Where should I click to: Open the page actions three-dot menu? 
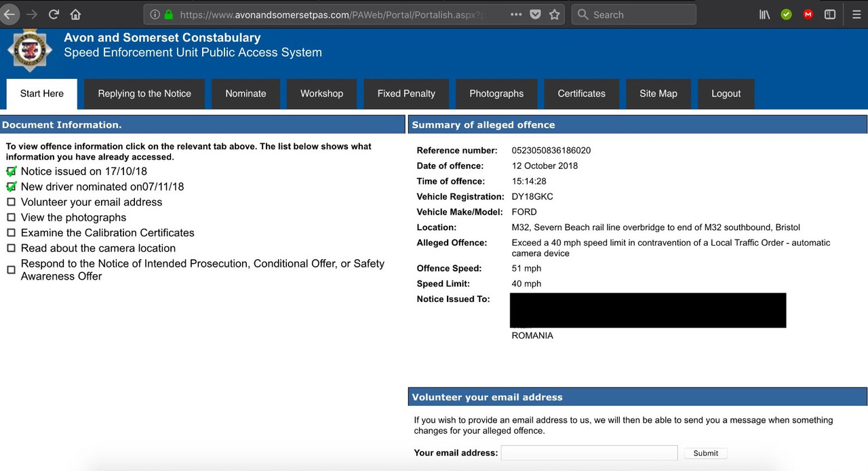[516, 14]
